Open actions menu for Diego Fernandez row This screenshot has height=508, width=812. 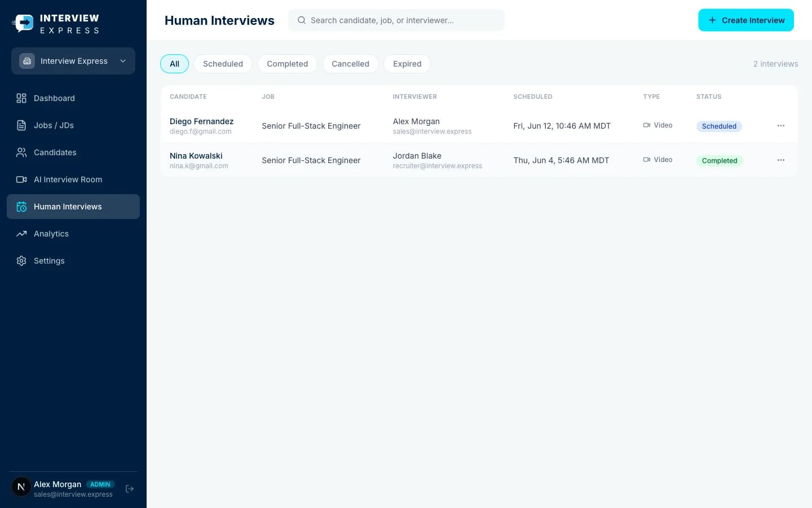[x=781, y=126]
